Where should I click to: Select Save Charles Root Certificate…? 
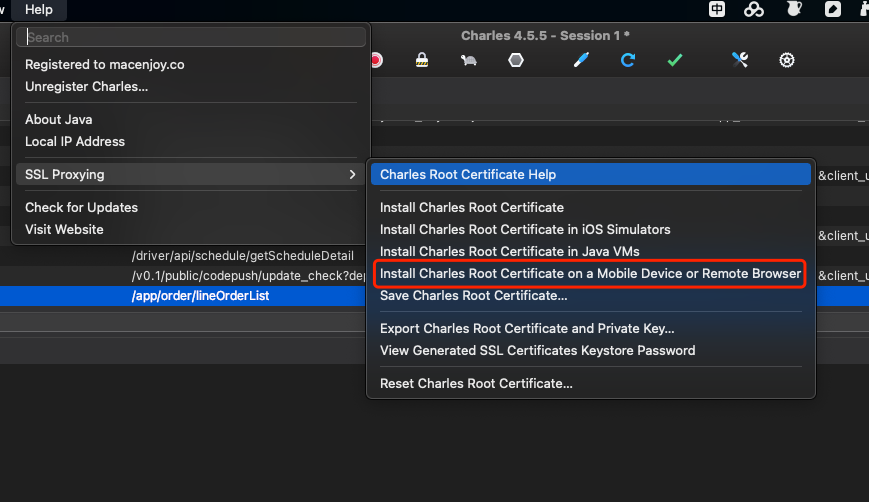pos(474,295)
